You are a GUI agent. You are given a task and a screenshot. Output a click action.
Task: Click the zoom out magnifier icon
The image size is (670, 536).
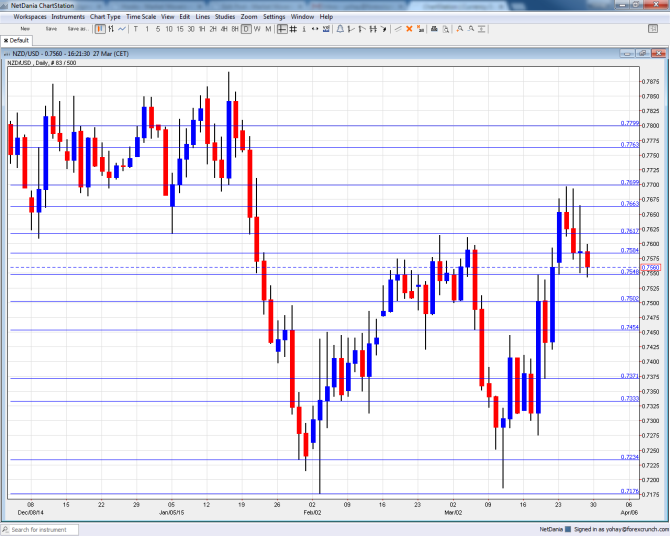point(471,29)
